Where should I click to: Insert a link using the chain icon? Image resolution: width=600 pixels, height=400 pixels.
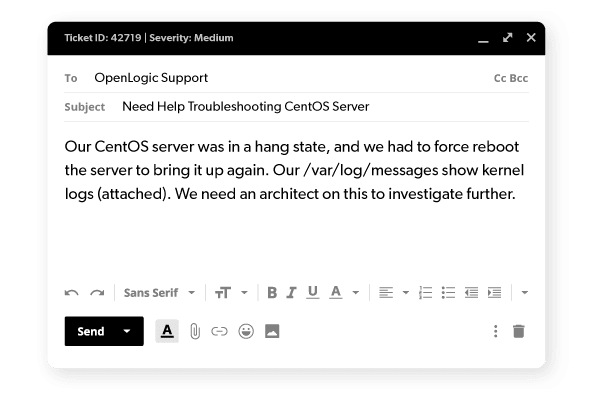pos(219,331)
